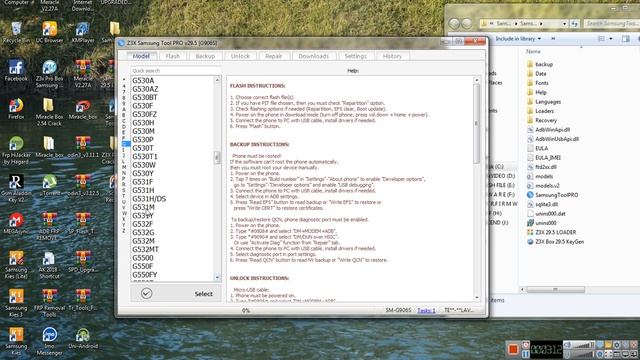Switch to the Flash tab
Image resolution: width=640 pixels, height=360 pixels.
173,56
